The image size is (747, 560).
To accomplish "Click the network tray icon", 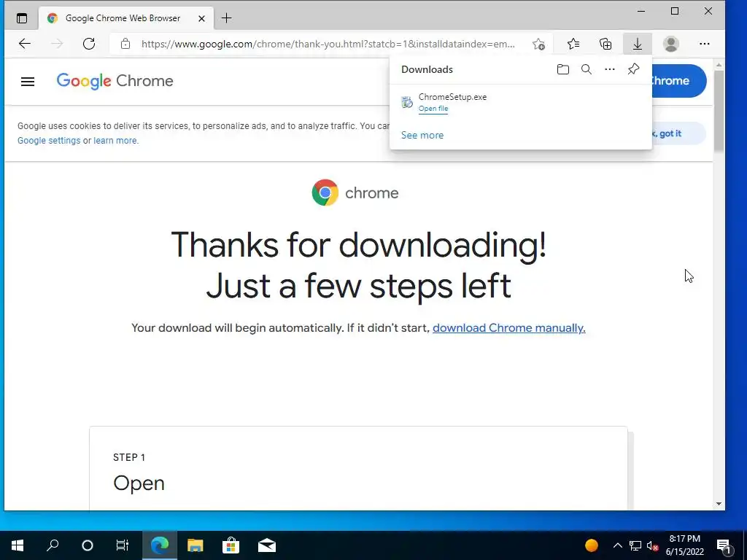I will pos(635,545).
